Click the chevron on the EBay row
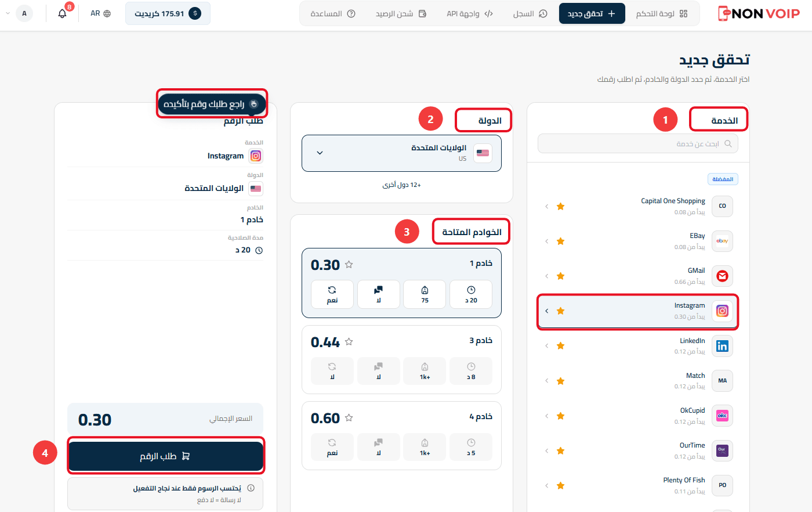Screen dimensions: 812x512 coord(546,241)
